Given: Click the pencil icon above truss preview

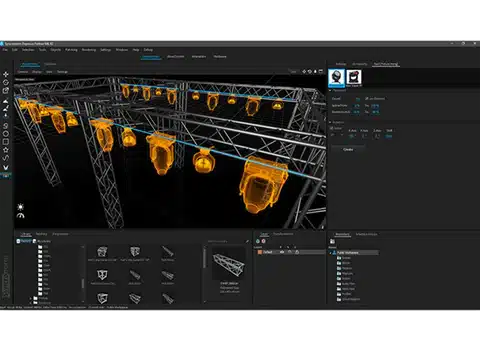Looking at the screenshot, I should click(x=247, y=241).
